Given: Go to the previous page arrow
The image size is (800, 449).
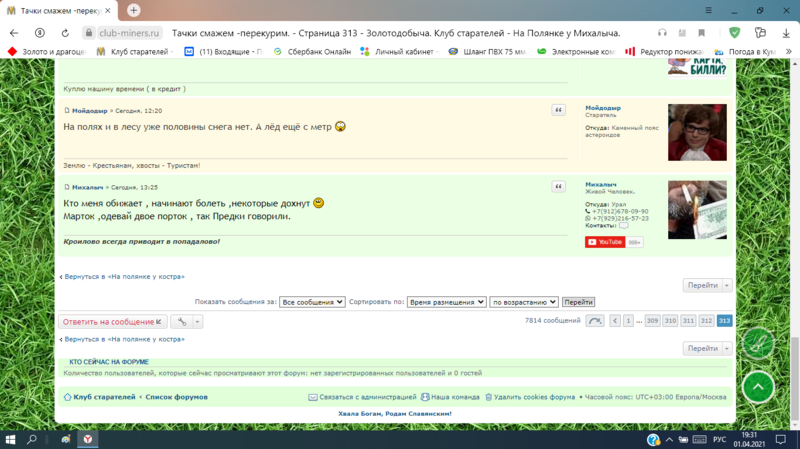Looking at the screenshot, I should [615, 321].
